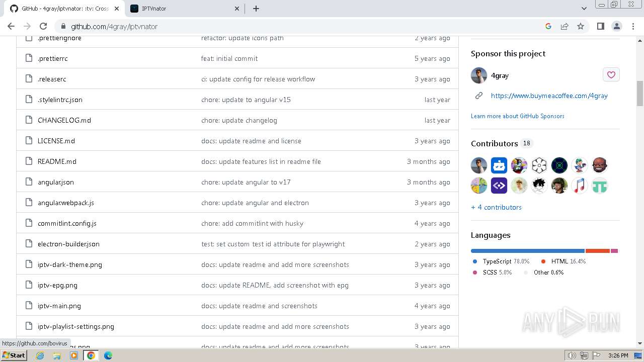Click the file icon beside .stylelintrc.json
Viewport: 644px width, 362px height.
[29, 100]
